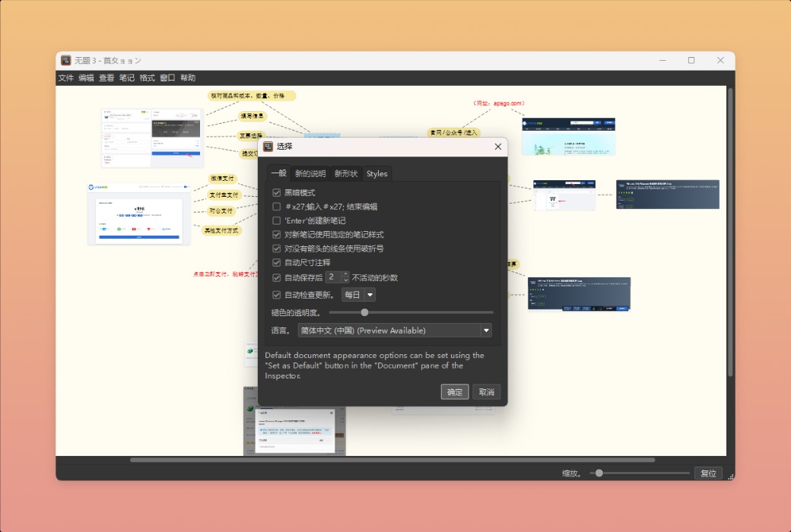
Task: Click the 确定 button to confirm settings
Action: 454,391
